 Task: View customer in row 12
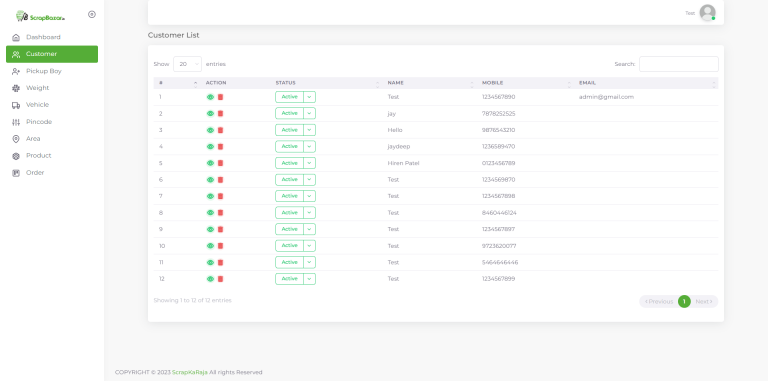point(210,279)
